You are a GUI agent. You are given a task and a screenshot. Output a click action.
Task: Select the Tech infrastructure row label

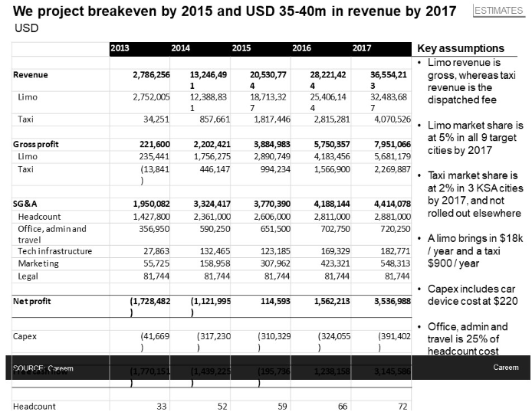pos(54,251)
